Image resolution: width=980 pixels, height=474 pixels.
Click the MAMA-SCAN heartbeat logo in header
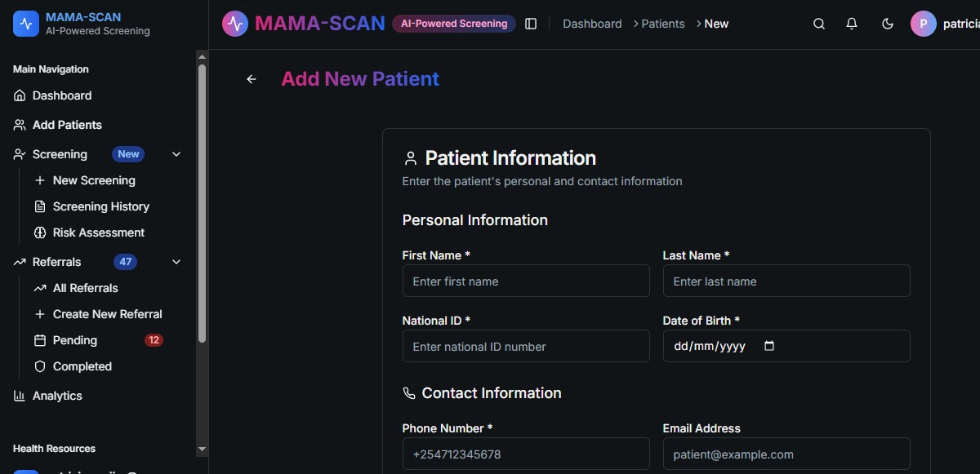(x=235, y=24)
